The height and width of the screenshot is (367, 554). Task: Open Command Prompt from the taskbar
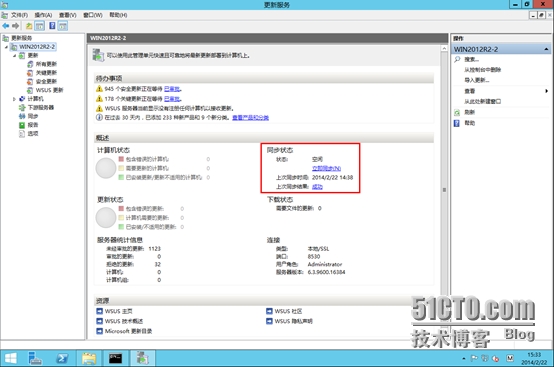point(116,358)
